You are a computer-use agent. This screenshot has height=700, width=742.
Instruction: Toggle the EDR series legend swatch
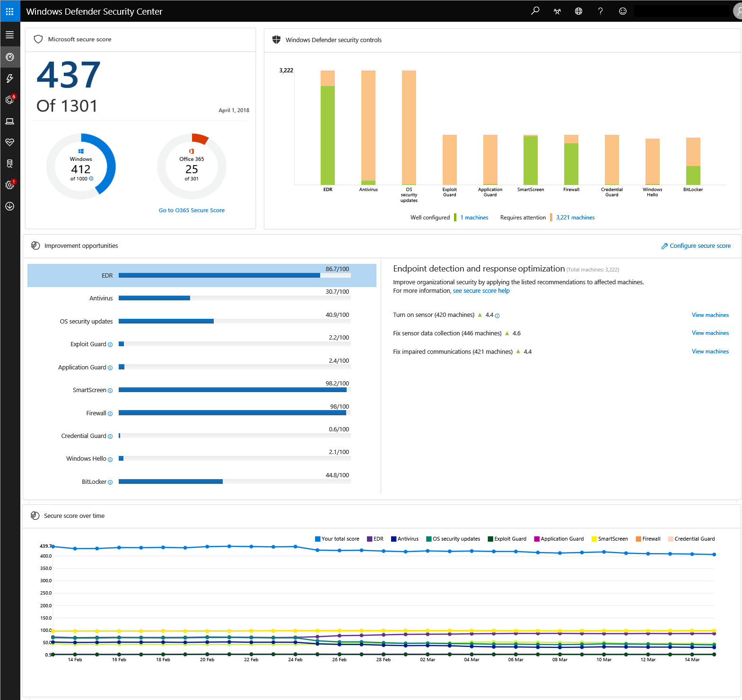pos(370,539)
